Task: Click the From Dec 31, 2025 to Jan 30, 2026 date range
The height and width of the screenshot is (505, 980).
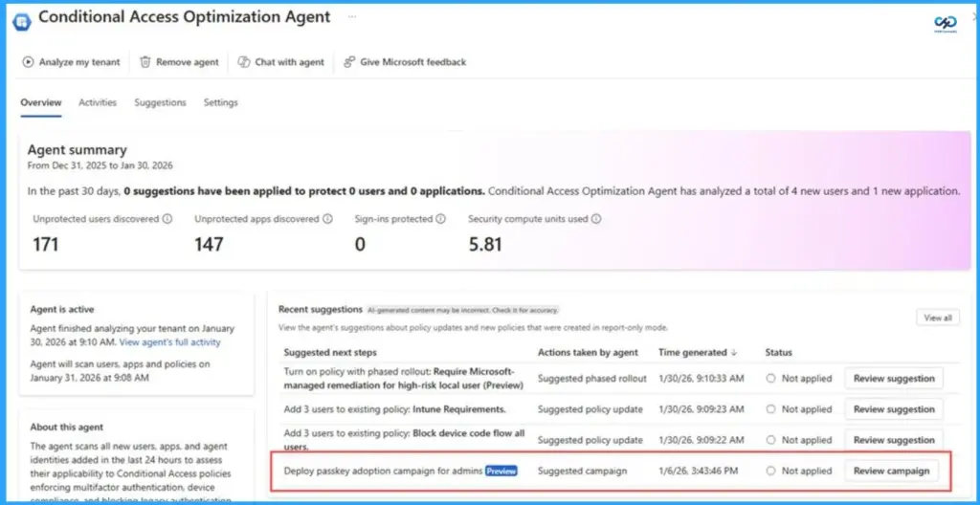Action: point(100,165)
